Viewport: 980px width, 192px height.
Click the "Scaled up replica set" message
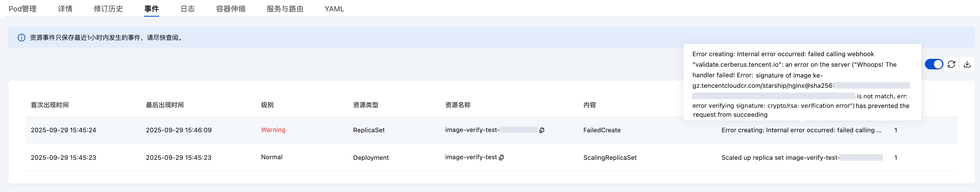[x=780, y=157]
